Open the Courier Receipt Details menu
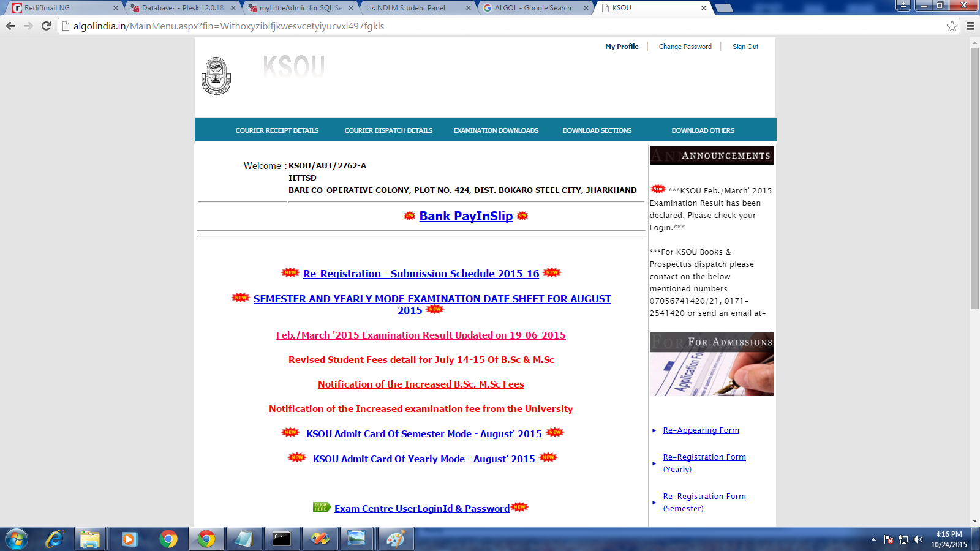 point(277,130)
